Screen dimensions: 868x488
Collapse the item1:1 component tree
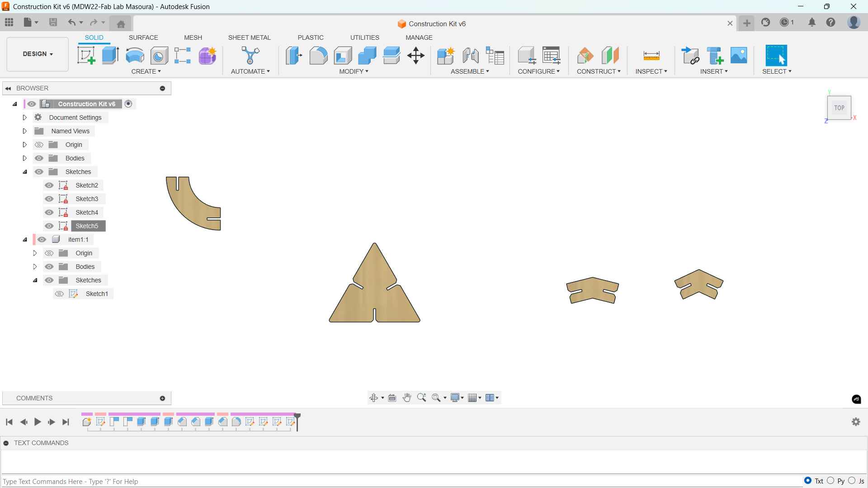(25, 239)
